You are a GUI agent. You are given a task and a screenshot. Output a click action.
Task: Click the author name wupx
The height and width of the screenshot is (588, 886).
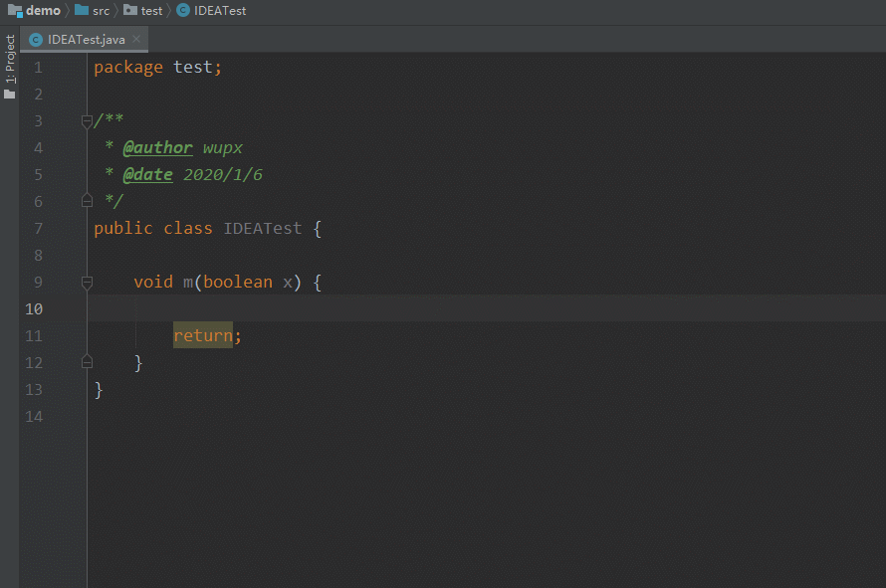coord(223,148)
